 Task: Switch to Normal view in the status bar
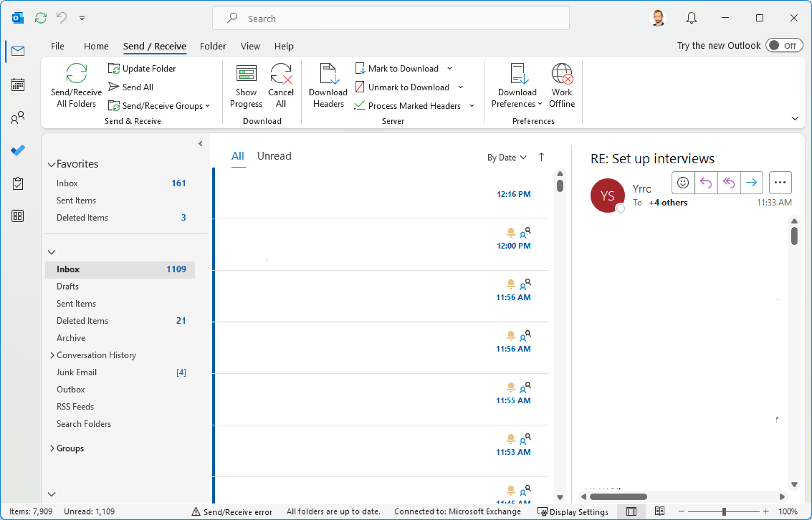(x=631, y=512)
